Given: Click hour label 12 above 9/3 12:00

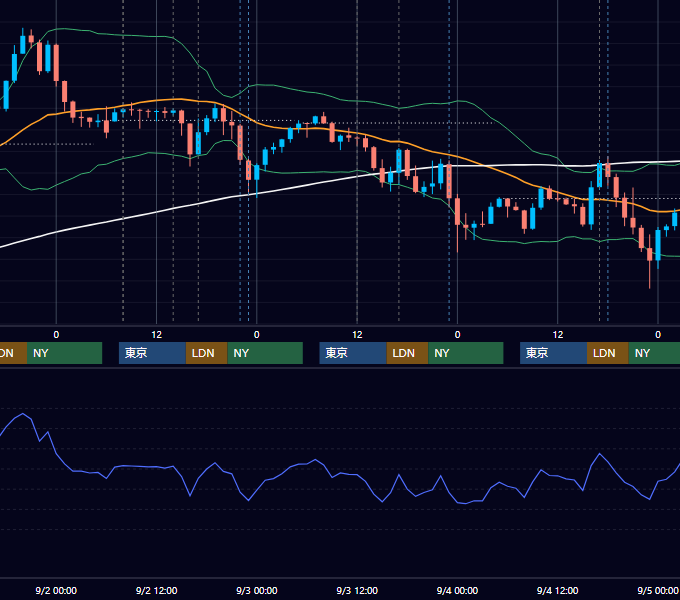Looking at the screenshot, I should pyautogui.click(x=357, y=335).
